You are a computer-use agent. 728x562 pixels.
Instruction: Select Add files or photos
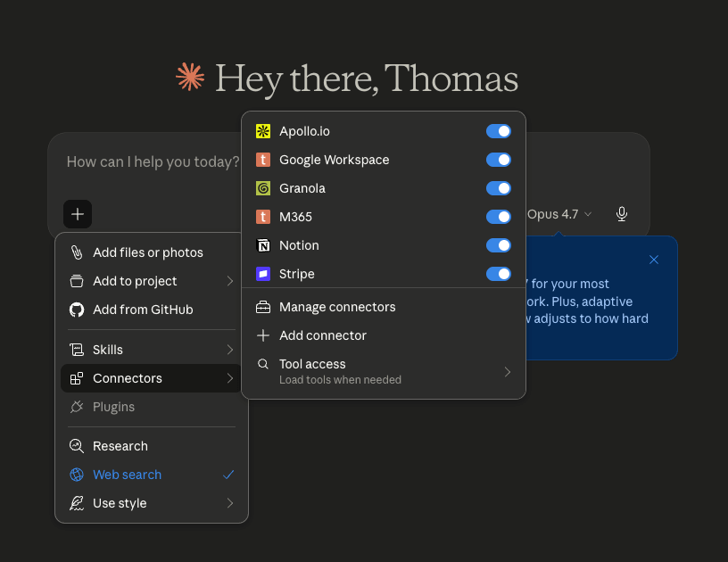coord(152,252)
